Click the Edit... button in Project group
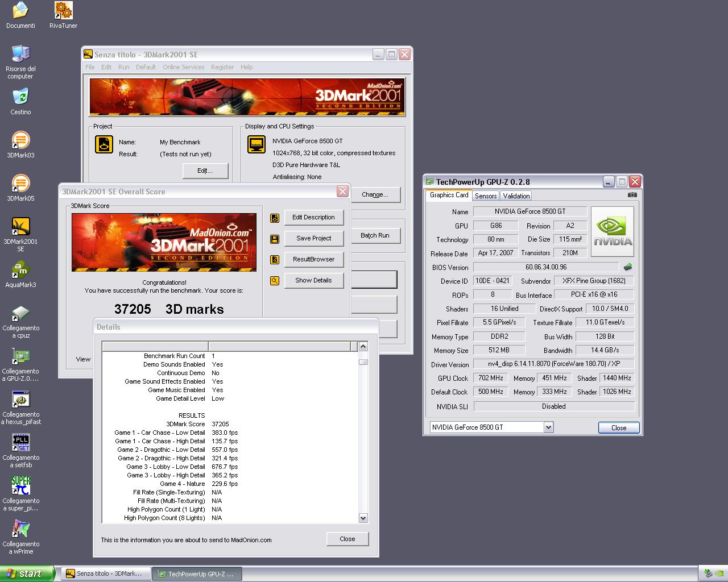 point(205,171)
